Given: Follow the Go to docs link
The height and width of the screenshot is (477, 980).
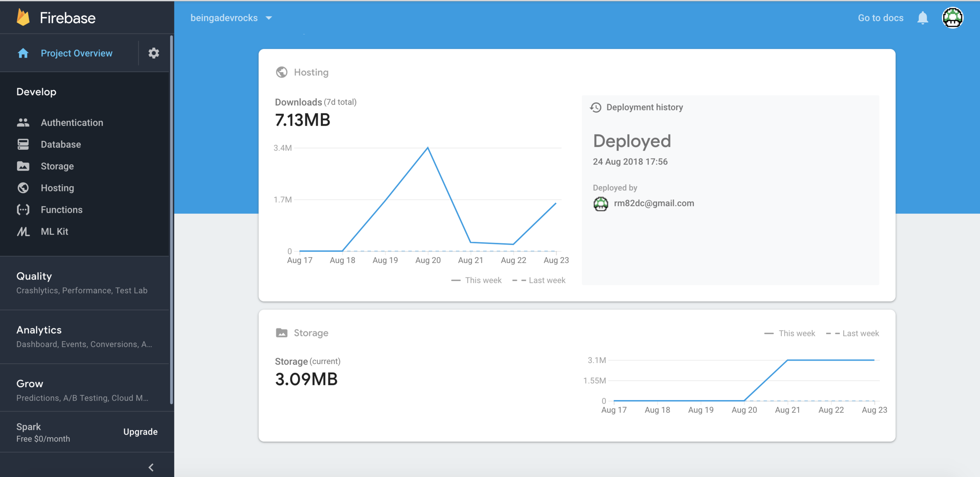Looking at the screenshot, I should 880,18.
